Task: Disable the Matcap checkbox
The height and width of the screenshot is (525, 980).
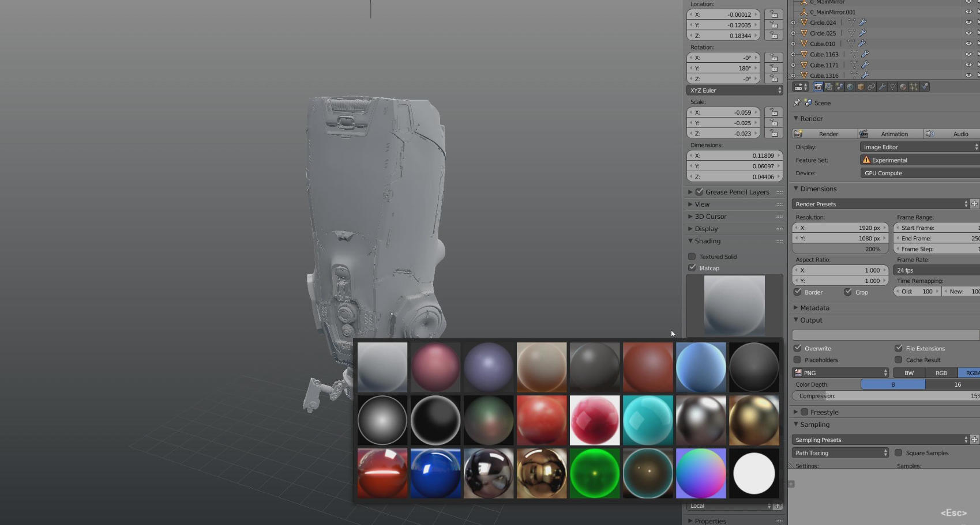Action: (692, 268)
